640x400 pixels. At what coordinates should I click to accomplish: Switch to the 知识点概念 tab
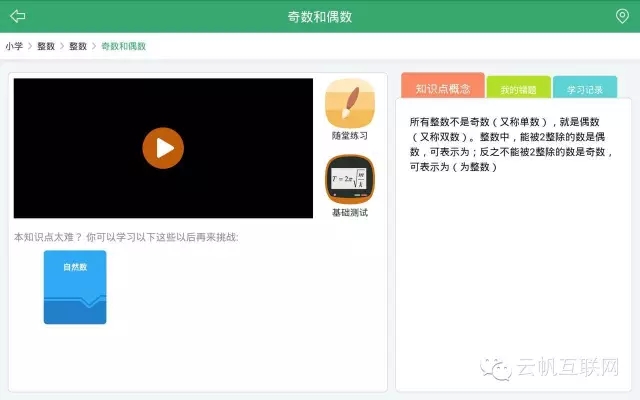[442, 88]
